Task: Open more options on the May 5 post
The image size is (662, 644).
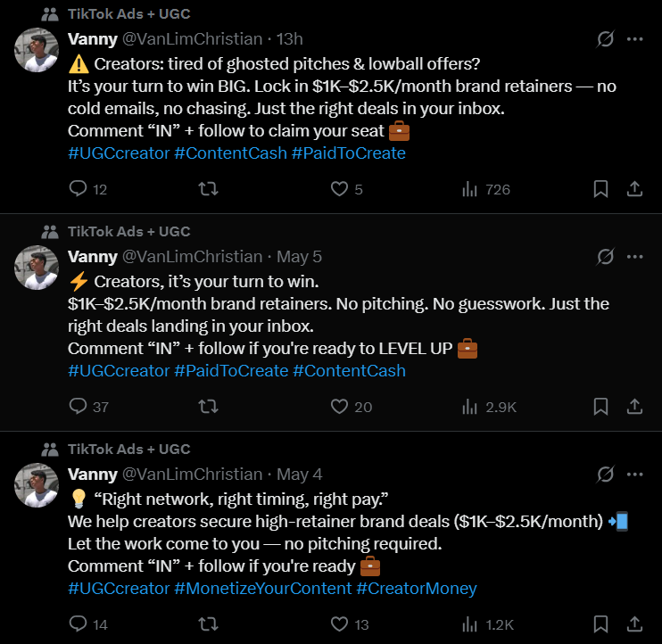Action: [x=634, y=257]
